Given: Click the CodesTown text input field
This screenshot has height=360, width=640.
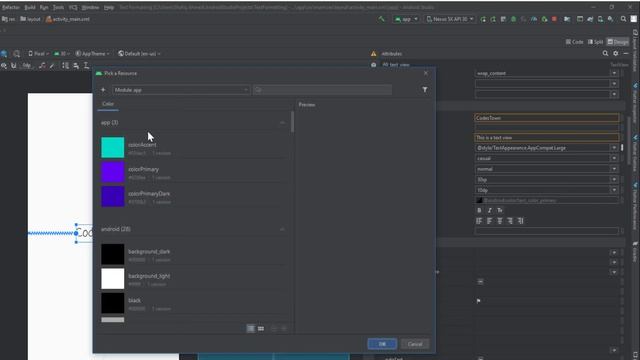Looking at the screenshot, I should pos(547,118).
